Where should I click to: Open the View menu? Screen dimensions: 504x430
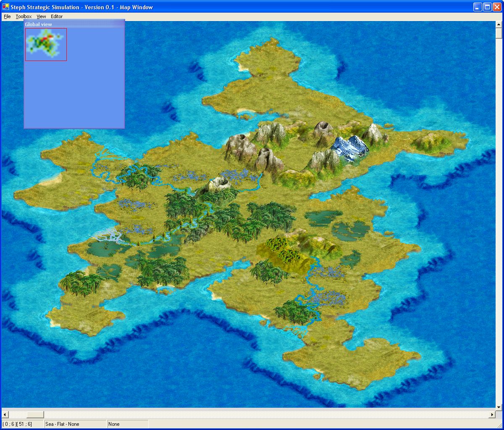point(41,16)
